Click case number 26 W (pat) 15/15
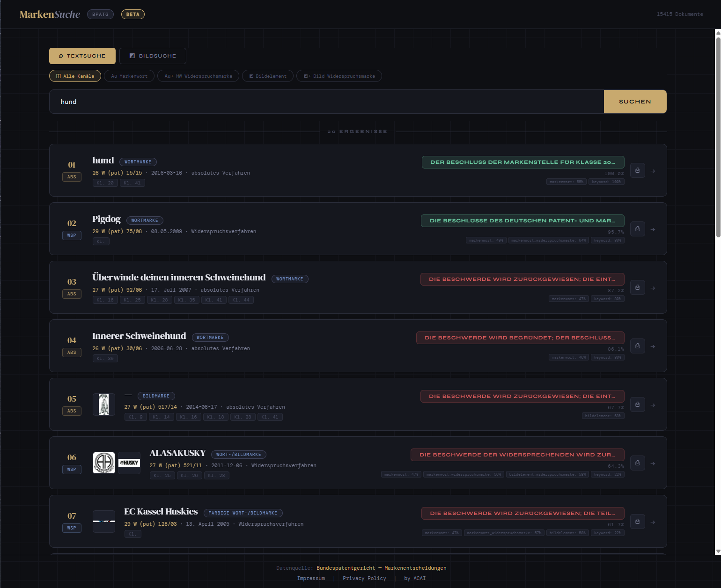This screenshot has height=588, width=721. point(117,173)
